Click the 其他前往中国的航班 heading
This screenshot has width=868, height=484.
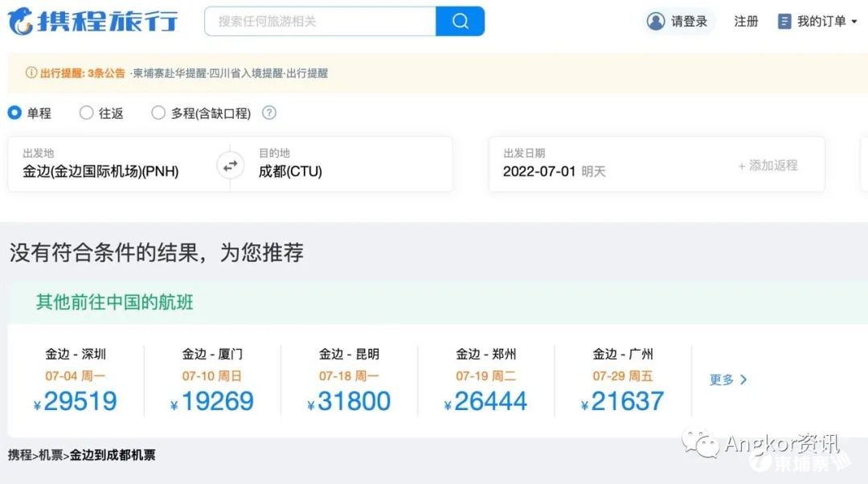click(115, 302)
